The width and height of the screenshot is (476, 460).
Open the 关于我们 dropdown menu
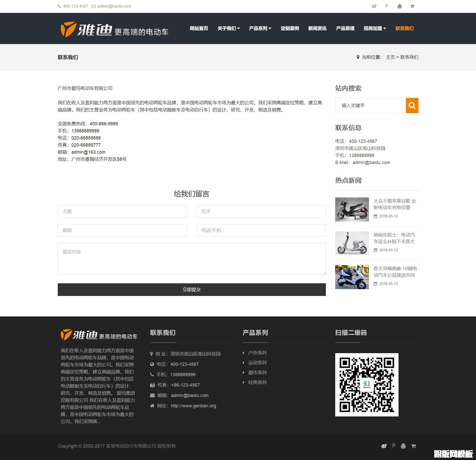tap(229, 28)
